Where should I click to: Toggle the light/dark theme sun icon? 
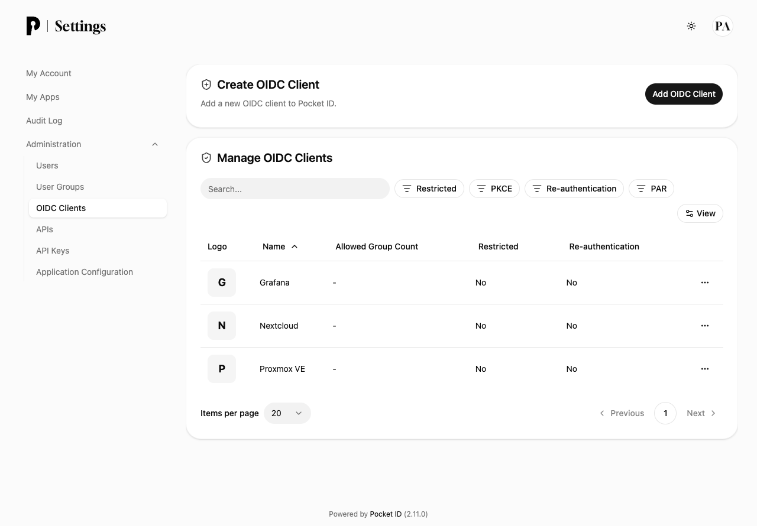[691, 26]
